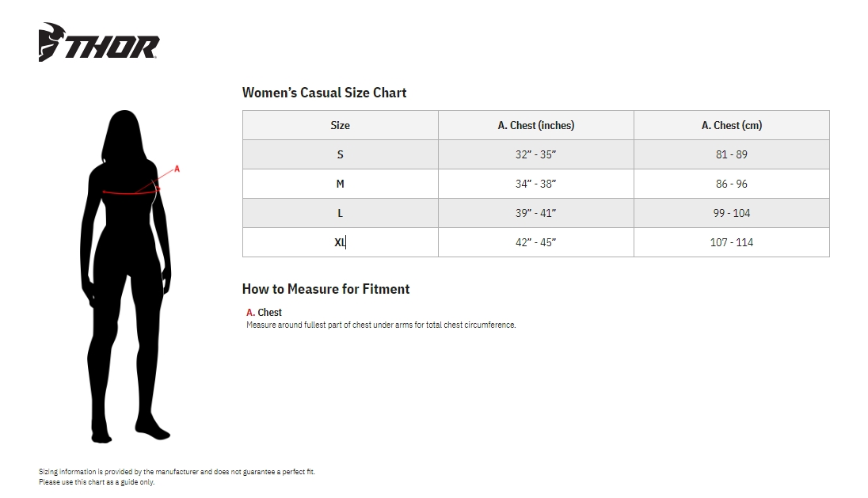Click the Thor logo

pos(98,44)
